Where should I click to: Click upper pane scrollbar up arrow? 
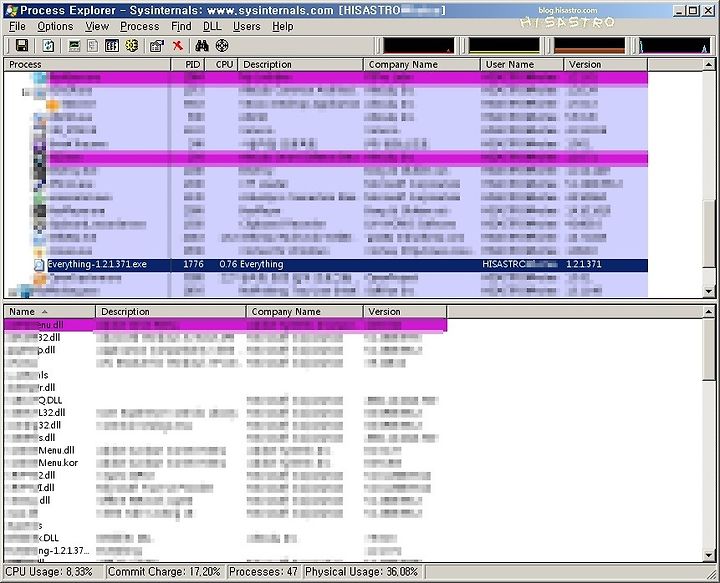[x=709, y=65]
